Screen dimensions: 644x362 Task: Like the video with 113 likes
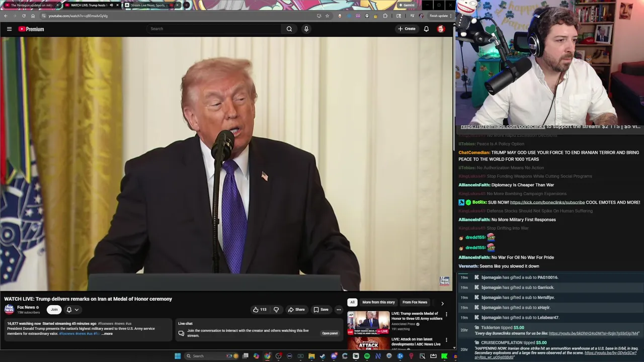(260, 310)
